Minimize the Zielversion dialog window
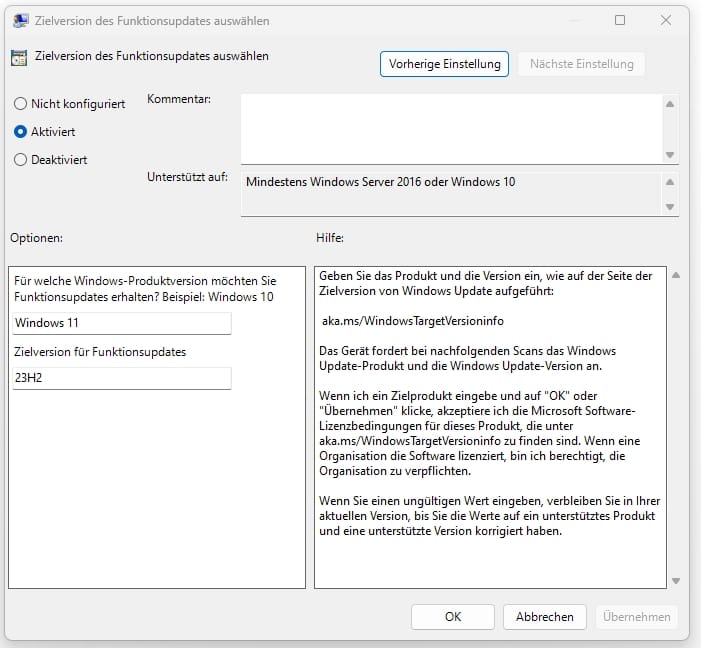 574,20
